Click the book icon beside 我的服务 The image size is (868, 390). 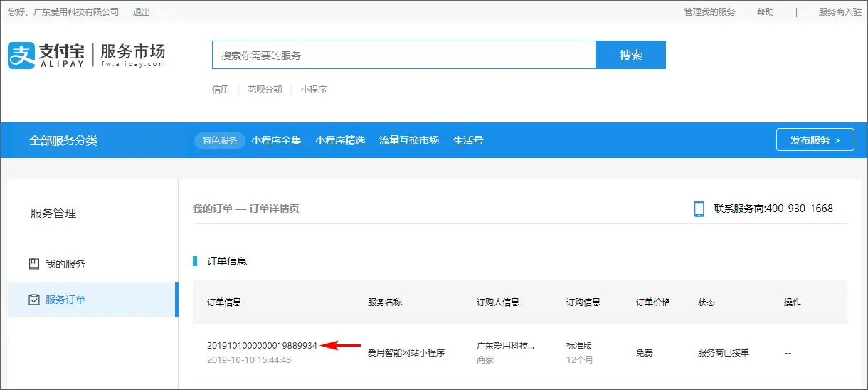pyautogui.click(x=34, y=264)
